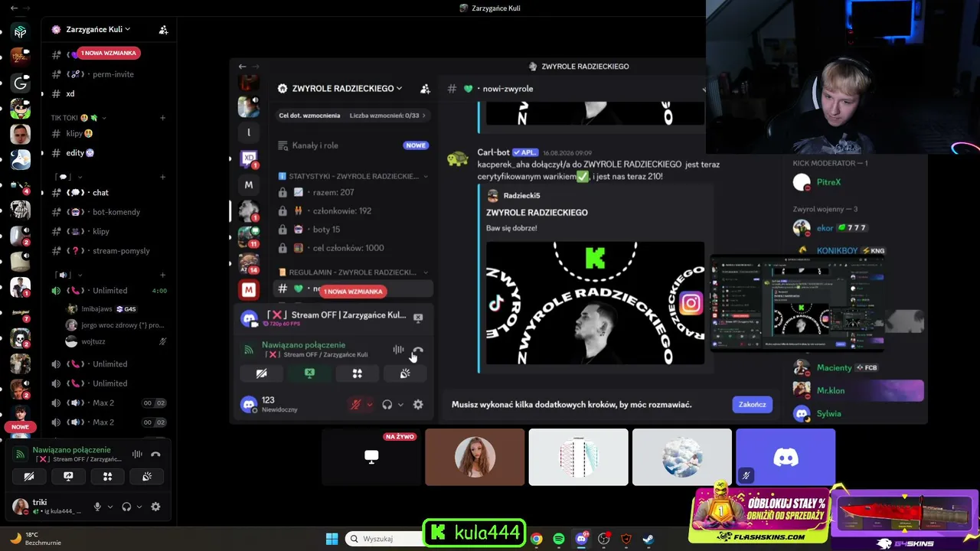980x551 pixels.
Task: Open the skull avatar server in the sidebar
Action: click(21, 338)
